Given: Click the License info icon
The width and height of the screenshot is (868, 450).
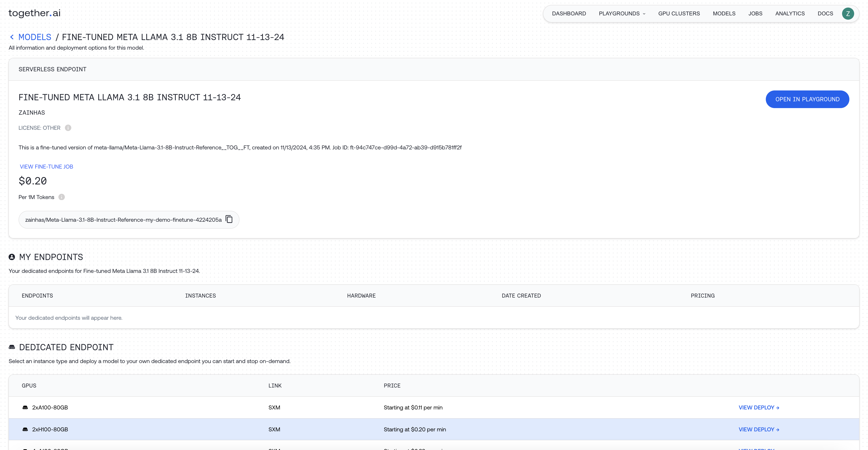Looking at the screenshot, I should click(x=68, y=128).
